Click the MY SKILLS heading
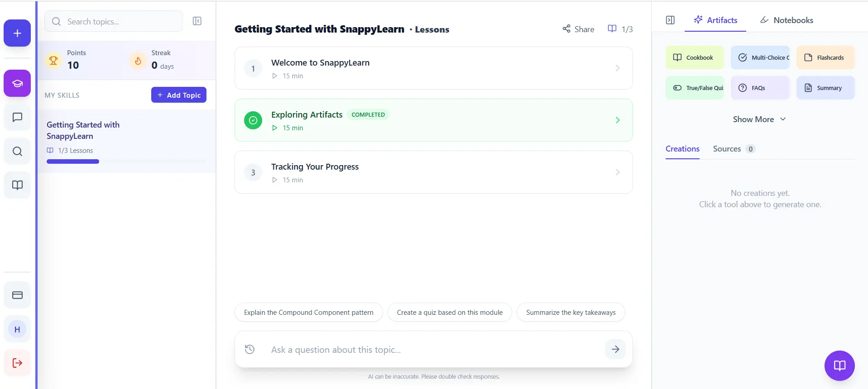The image size is (868, 389). click(x=62, y=95)
